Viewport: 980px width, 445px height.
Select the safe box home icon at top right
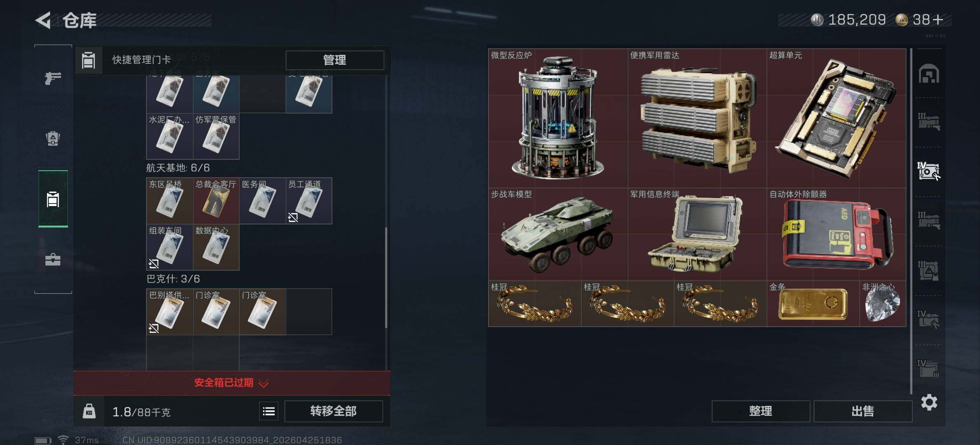[929, 74]
